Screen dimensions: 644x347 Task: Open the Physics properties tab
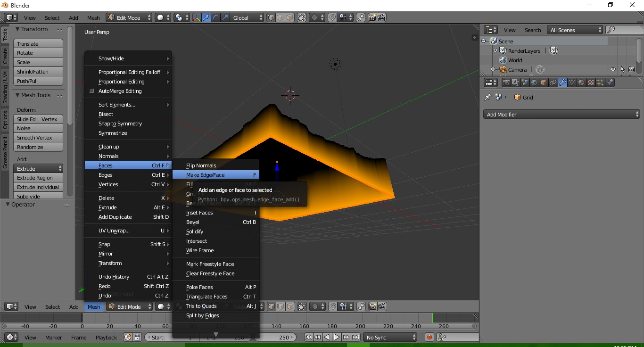[610, 83]
